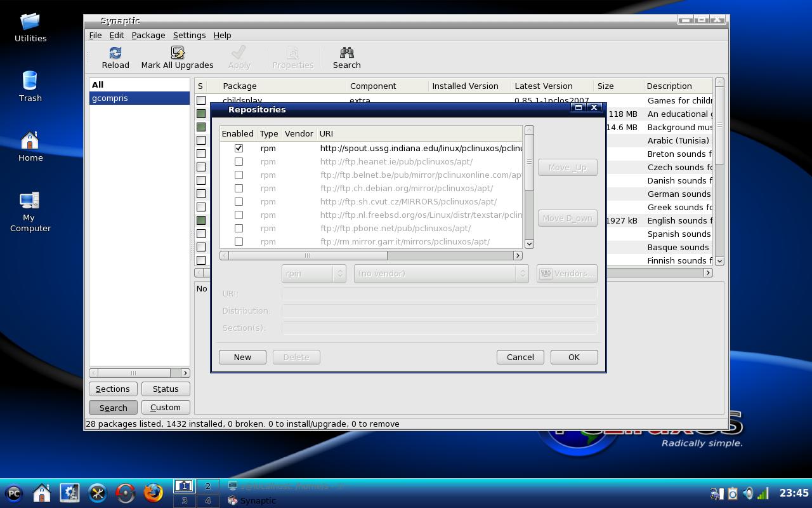The height and width of the screenshot is (508, 812).
Task: Click the Reload toolbar icon
Action: 115,53
